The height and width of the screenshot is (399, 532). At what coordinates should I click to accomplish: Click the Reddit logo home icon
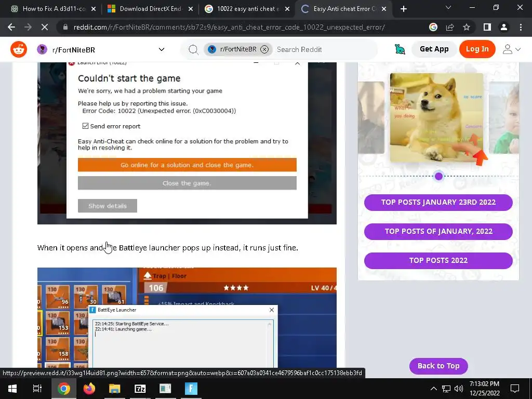[x=19, y=49]
